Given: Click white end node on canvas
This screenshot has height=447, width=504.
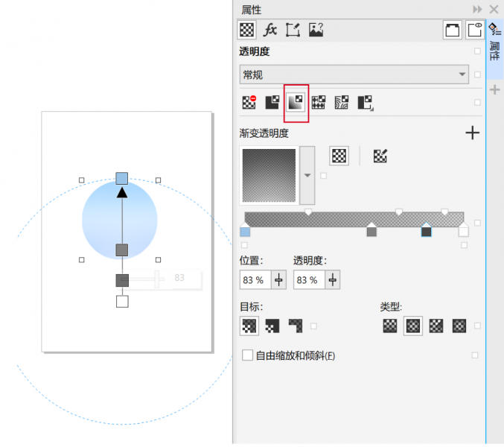Looking at the screenshot, I should click(x=122, y=302).
